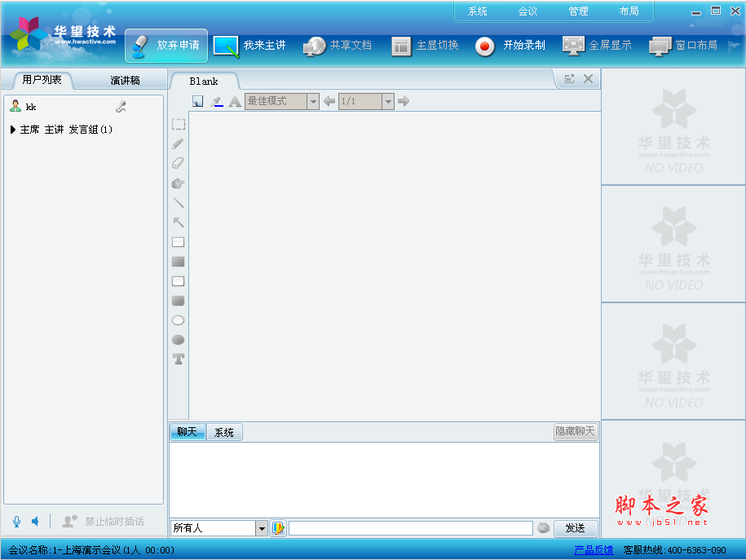Select the straight line tool
Image resolution: width=746 pixels, height=560 pixels.
pyautogui.click(x=179, y=203)
